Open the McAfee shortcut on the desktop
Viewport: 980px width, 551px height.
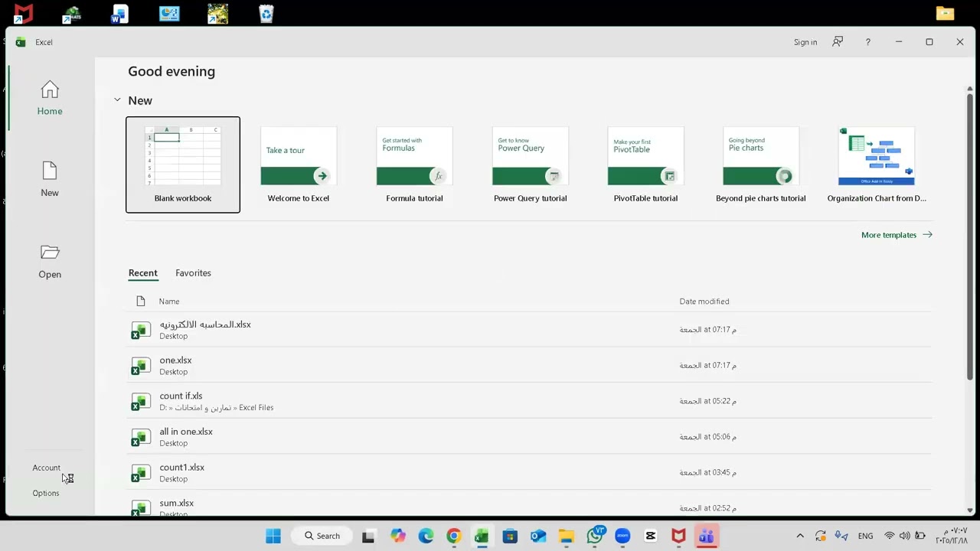(24, 13)
